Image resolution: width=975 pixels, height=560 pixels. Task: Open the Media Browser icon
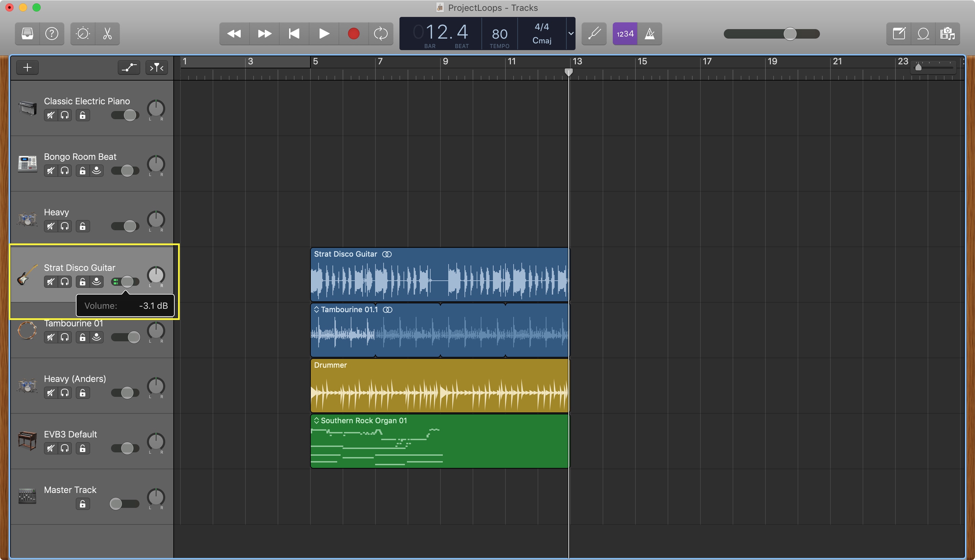coord(947,34)
